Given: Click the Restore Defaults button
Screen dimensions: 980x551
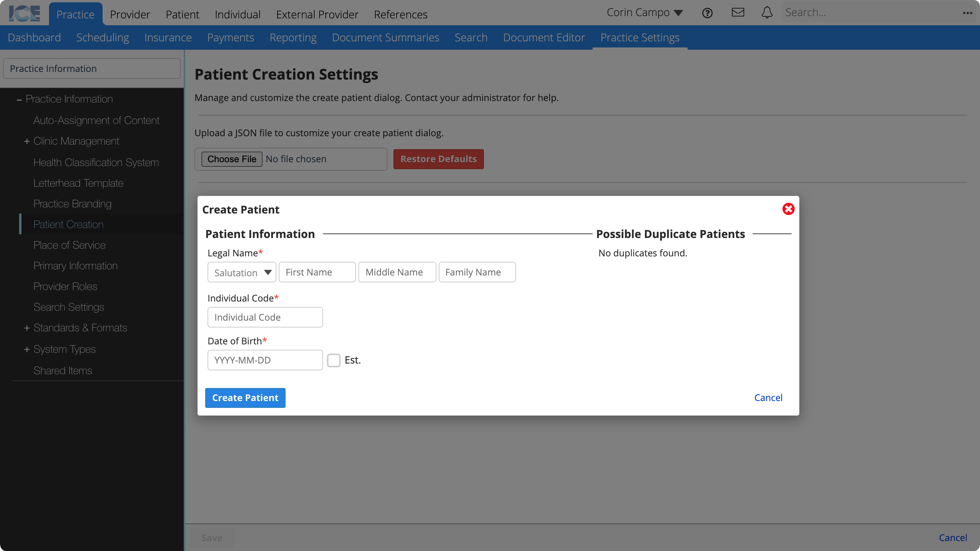Looking at the screenshot, I should pyautogui.click(x=438, y=159).
